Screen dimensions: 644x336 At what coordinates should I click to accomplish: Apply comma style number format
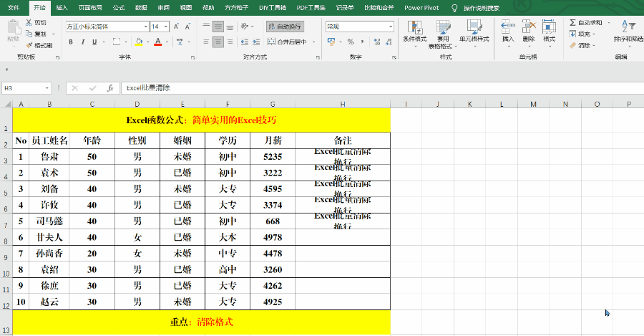[x=362, y=42]
